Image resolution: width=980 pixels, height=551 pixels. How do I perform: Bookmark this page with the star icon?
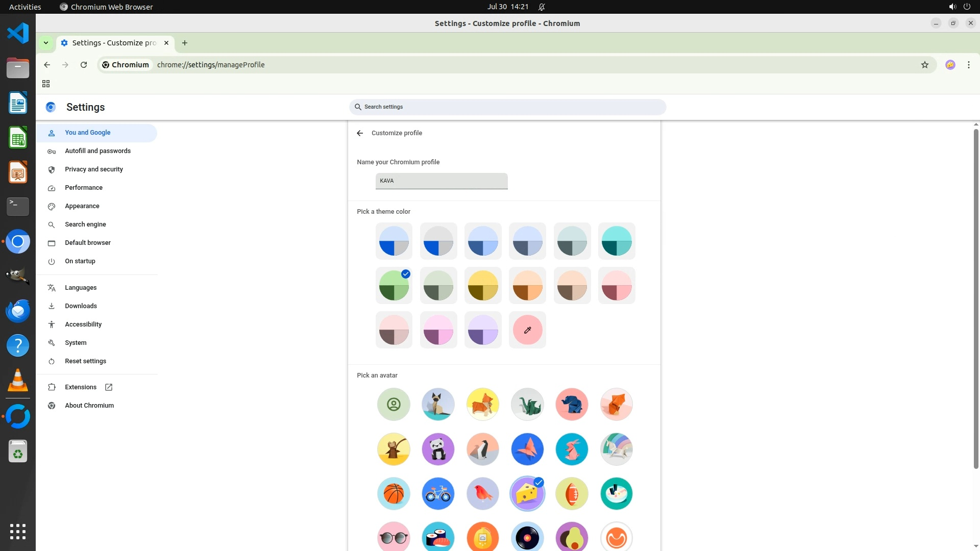(924, 65)
